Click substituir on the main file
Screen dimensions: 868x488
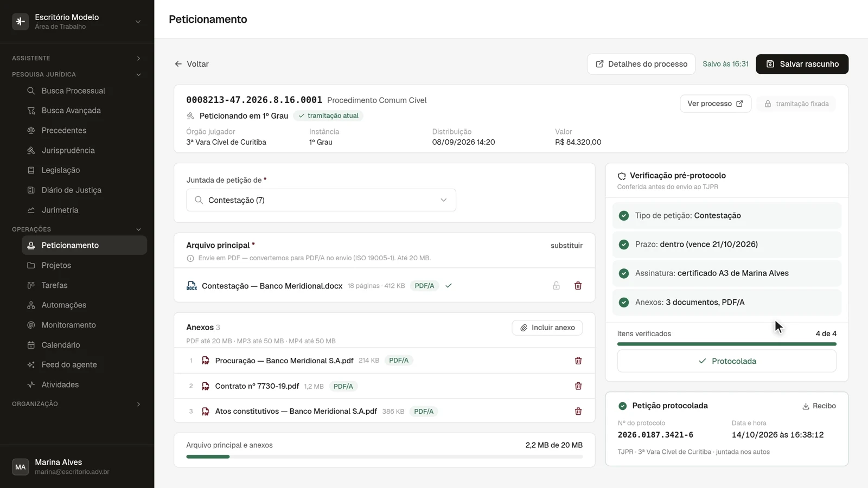click(x=566, y=246)
